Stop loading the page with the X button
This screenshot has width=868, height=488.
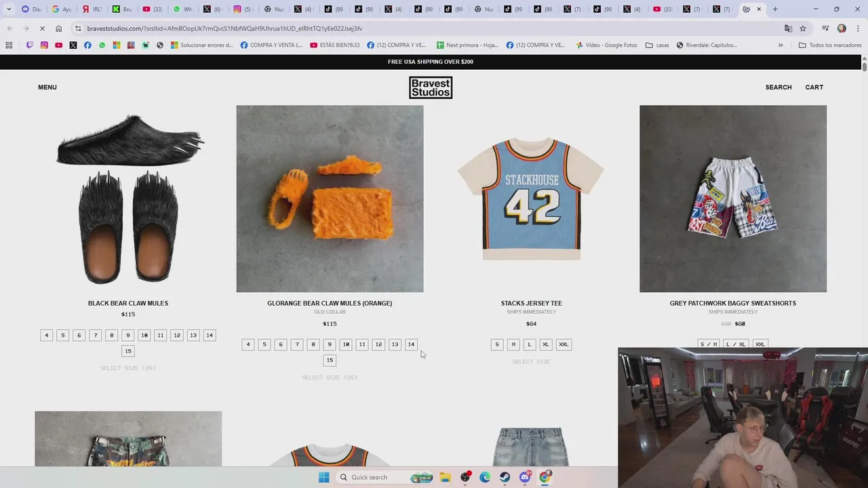[x=42, y=28]
